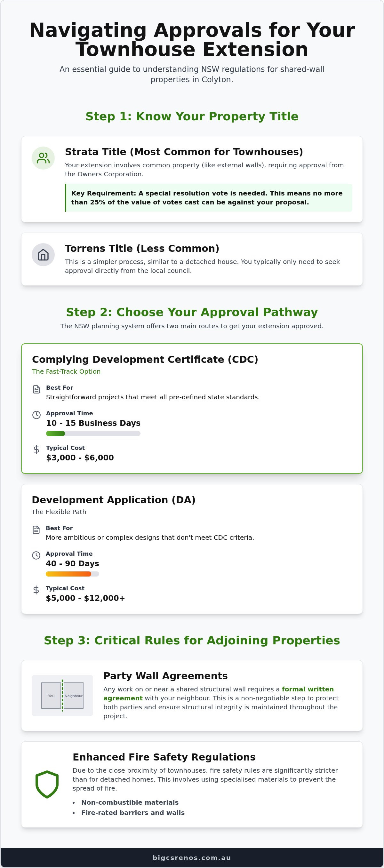Image resolution: width=384 pixels, height=868 pixels.
Task: Click the Non-combustible materials bullet item
Action: [130, 802]
